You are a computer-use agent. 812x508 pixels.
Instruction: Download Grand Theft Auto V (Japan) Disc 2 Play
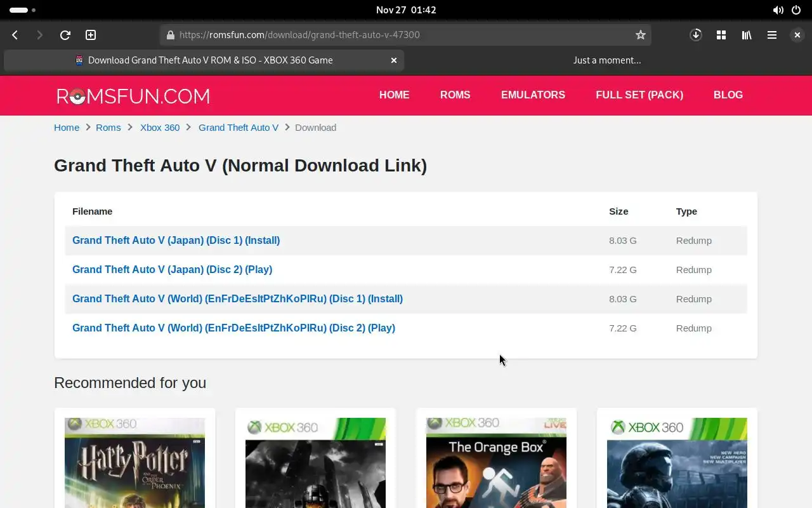pyautogui.click(x=173, y=270)
